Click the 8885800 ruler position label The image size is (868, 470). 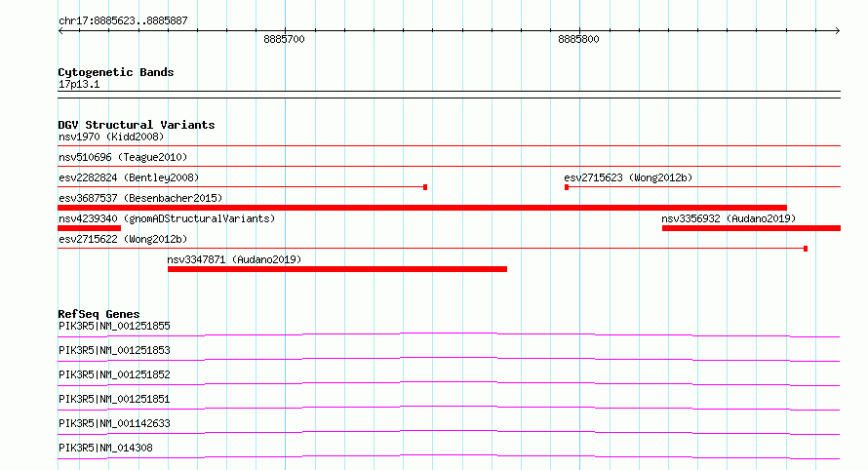(578, 39)
